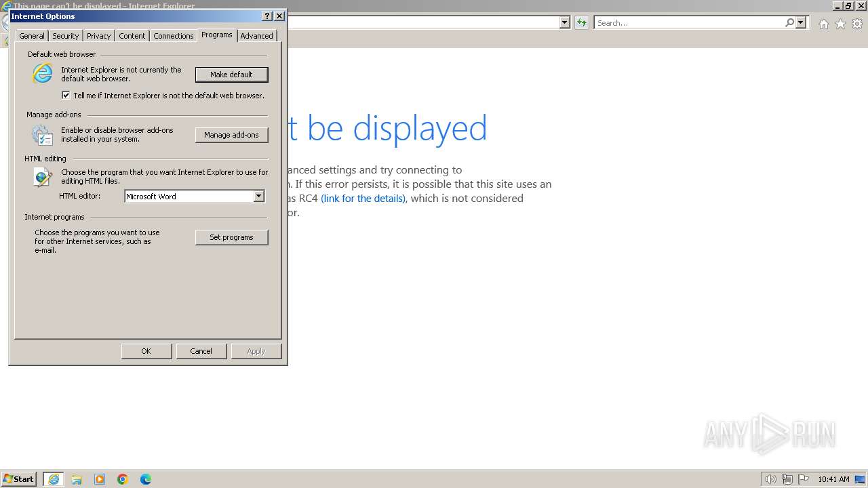
Task: Click the Internet Explorer logo in Default web browser section
Action: (x=42, y=73)
